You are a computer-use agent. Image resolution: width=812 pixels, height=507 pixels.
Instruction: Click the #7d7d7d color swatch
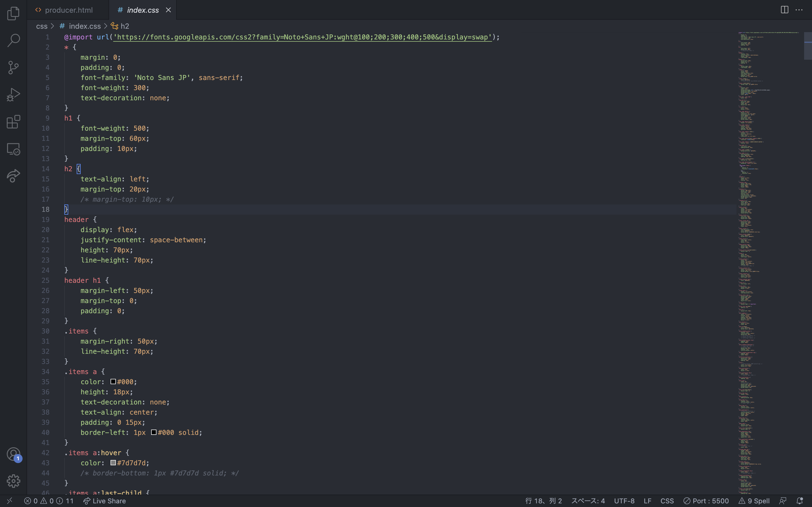click(113, 463)
